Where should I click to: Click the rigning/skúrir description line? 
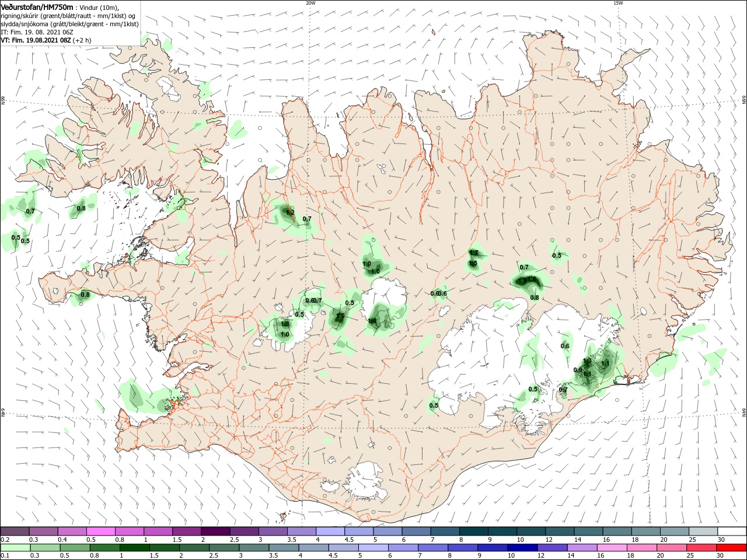68,16
